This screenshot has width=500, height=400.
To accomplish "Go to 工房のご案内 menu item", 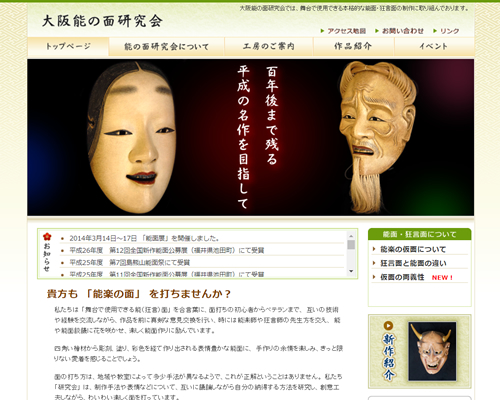I will click(269, 46).
